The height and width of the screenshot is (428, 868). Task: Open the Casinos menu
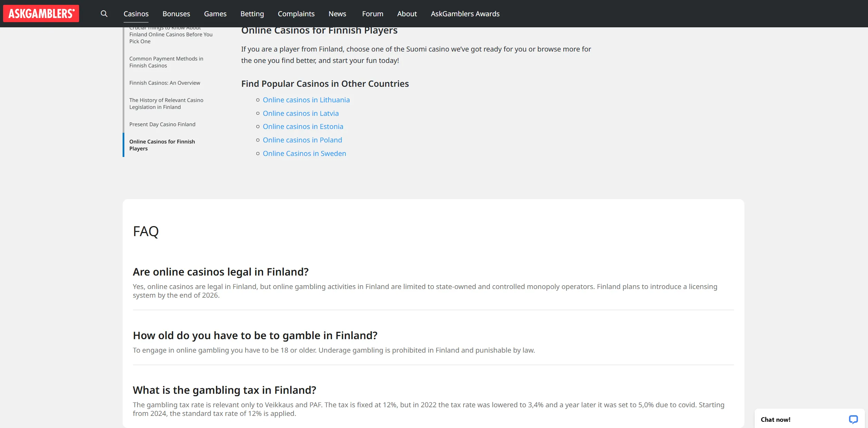pyautogui.click(x=136, y=14)
